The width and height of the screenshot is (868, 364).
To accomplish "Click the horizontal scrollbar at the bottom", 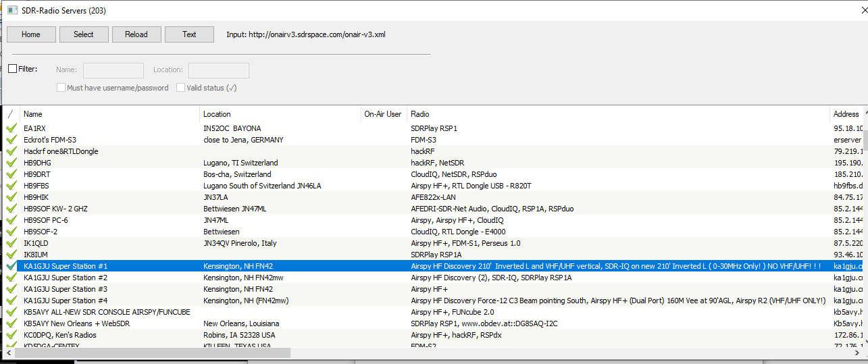I will (x=149, y=353).
